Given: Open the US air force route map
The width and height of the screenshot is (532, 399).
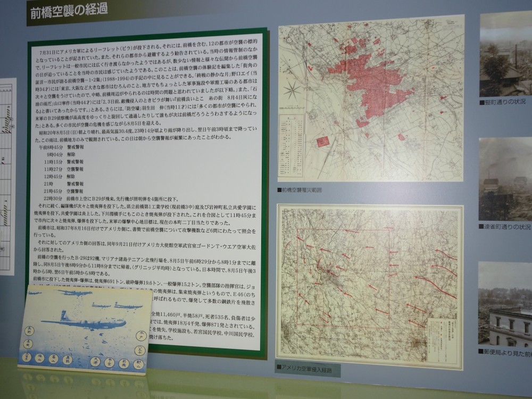Looking at the screenshot, I should [x=370, y=286].
